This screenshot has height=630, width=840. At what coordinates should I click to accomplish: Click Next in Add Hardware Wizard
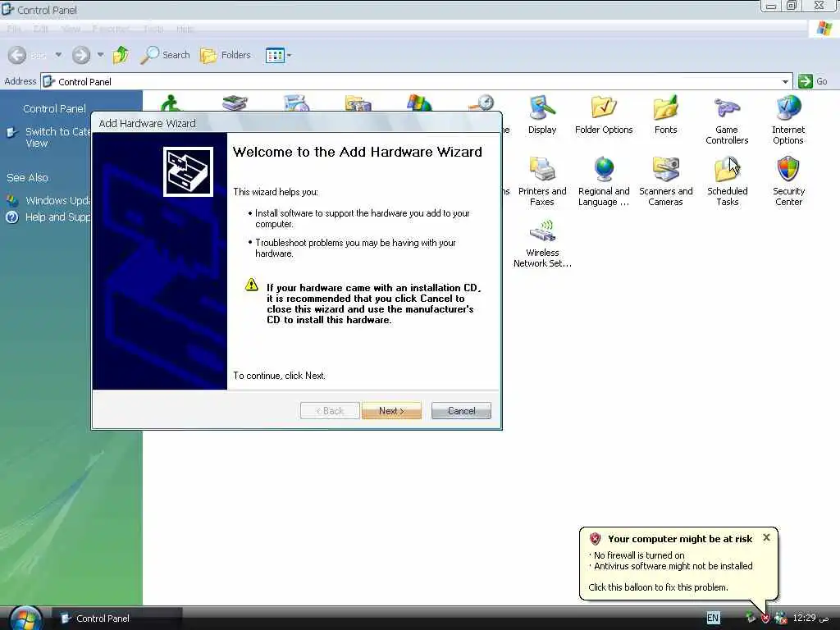point(391,411)
